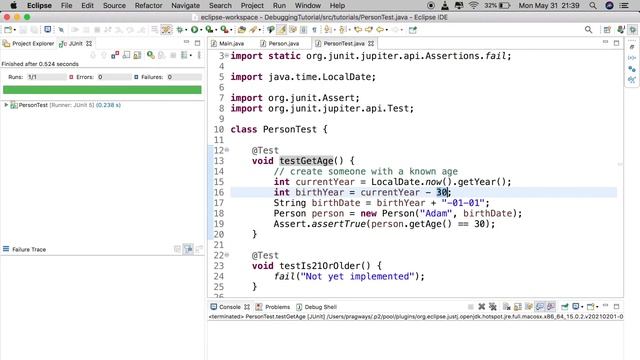The height and width of the screenshot is (360, 640).
Task: Click Clear Console icon
Action: (507, 307)
